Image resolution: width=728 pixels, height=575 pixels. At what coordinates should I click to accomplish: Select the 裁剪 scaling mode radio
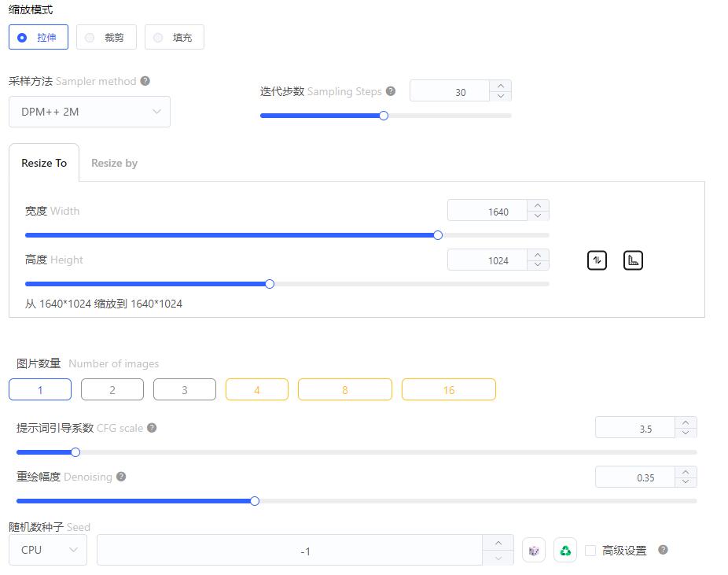[106, 37]
